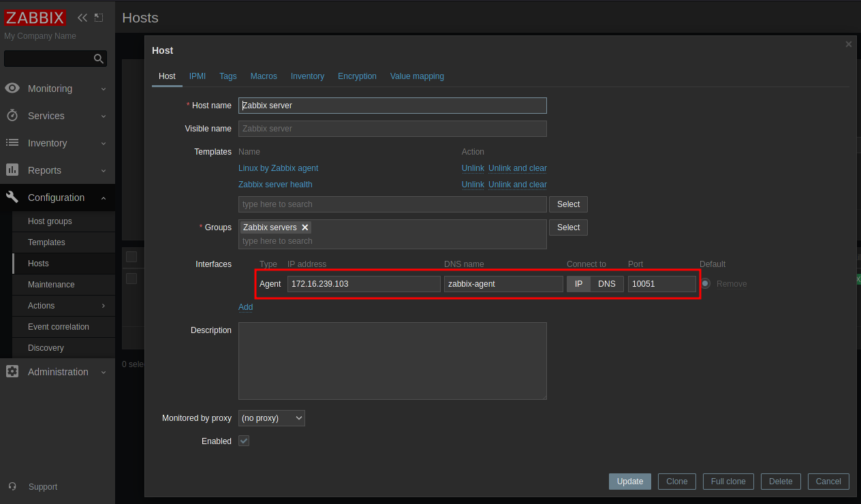Click Select next to the Templates search
Image resolution: width=861 pixels, height=504 pixels.
click(x=569, y=204)
